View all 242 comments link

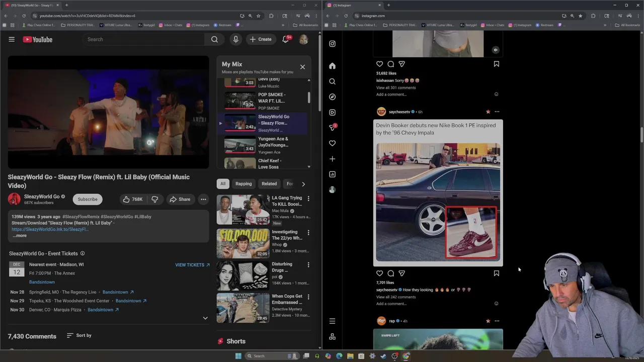[396, 297]
